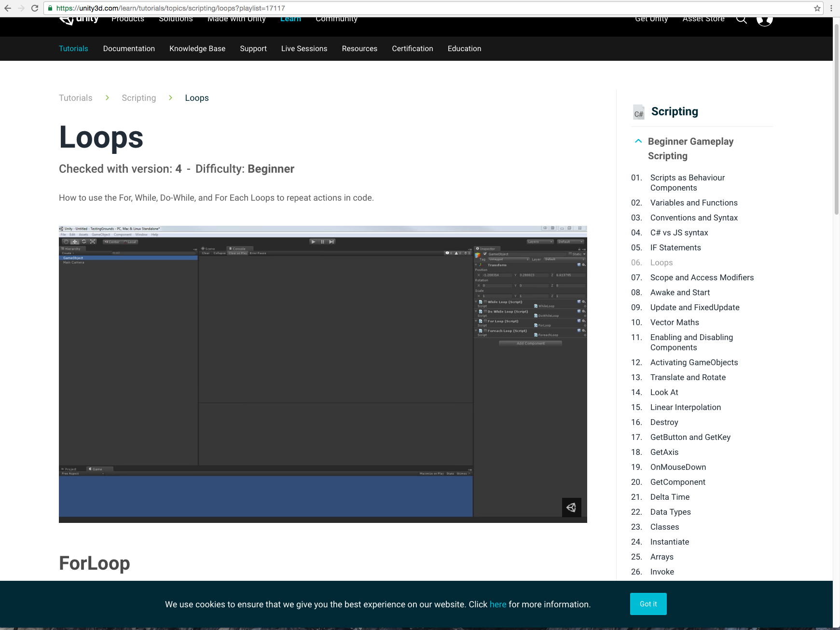840x630 pixels.
Task: Open lesson Conventions and Syntax
Action: coord(694,218)
